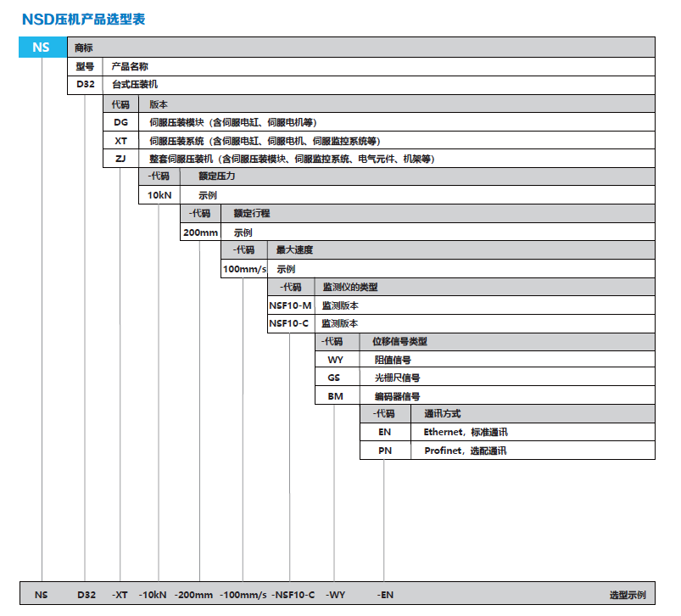Click the 通讯方式 column header
The height and width of the screenshot is (616, 681).
click(442, 414)
